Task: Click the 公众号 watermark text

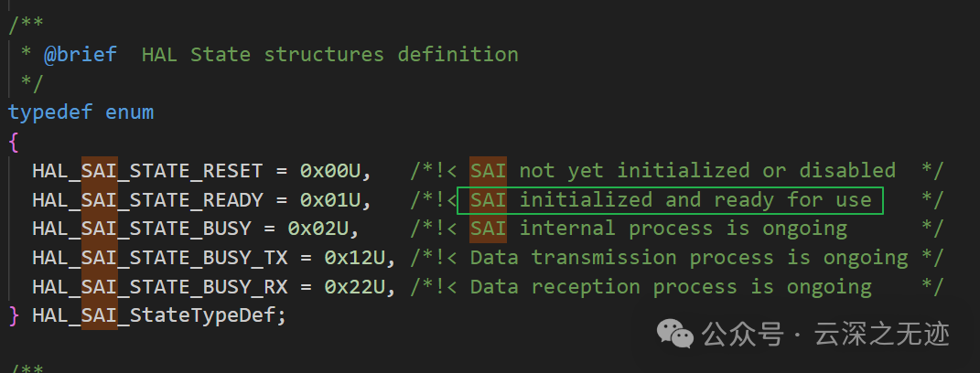Action: click(x=742, y=336)
